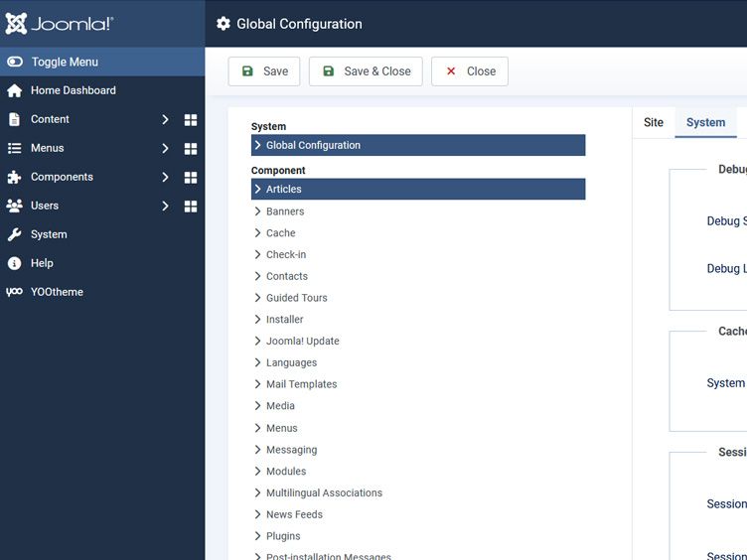Open Media component options
Image resolution: width=747 pixels, height=560 pixels.
(x=280, y=406)
